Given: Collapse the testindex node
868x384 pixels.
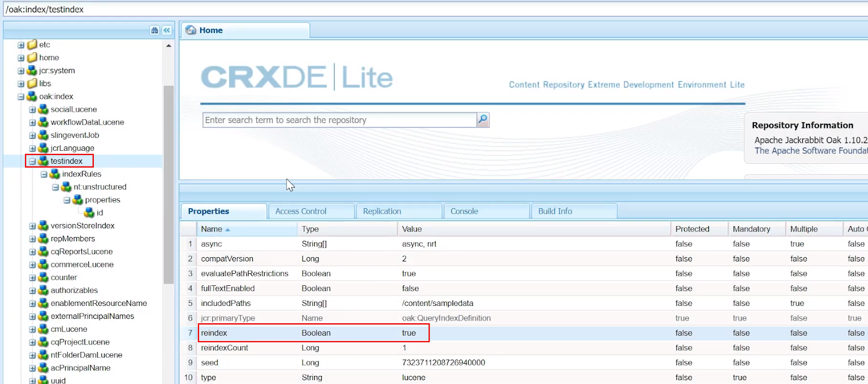Looking at the screenshot, I should [32, 162].
